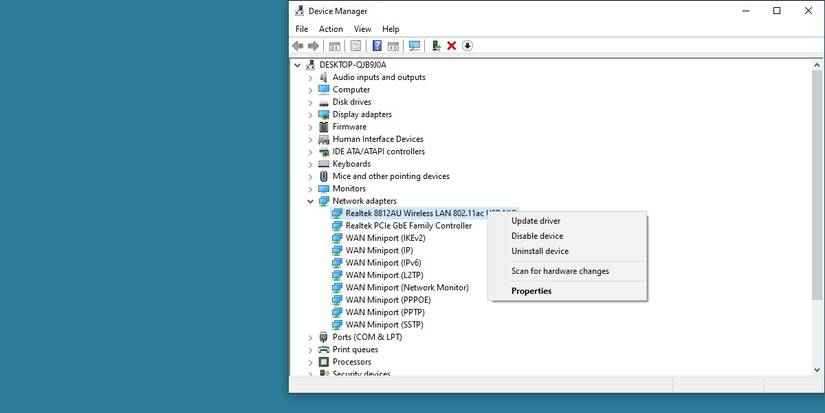The width and height of the screenshot is (825, 413).
Task: Expand the Ports (COM & LPT) arrow
Action: pyautogui.click(x=310, y=337)
